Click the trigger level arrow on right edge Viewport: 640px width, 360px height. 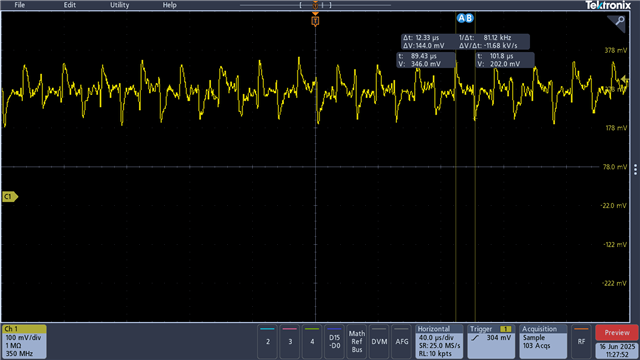pos(624,80)
